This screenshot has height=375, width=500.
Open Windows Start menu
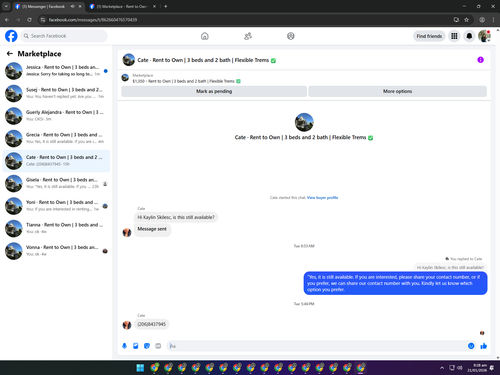click(x=140, y=368)
